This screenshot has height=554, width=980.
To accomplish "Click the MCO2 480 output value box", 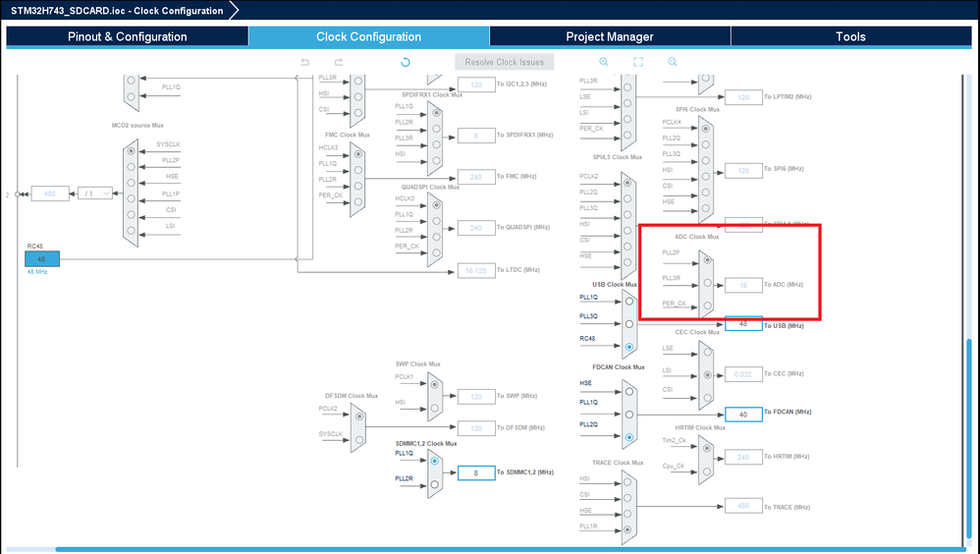I will click(x=50, y=194).
